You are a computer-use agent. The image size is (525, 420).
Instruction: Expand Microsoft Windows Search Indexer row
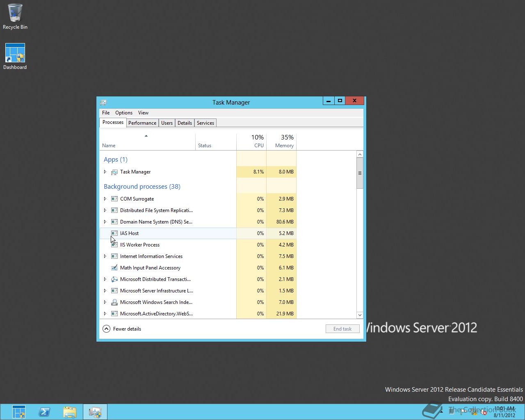point(105,302)
